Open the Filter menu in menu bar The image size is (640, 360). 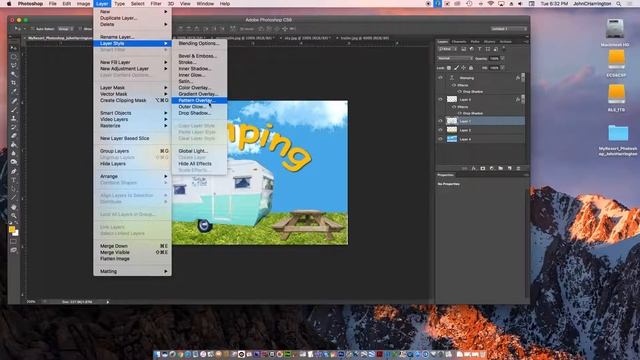click(x=156, y=4)
